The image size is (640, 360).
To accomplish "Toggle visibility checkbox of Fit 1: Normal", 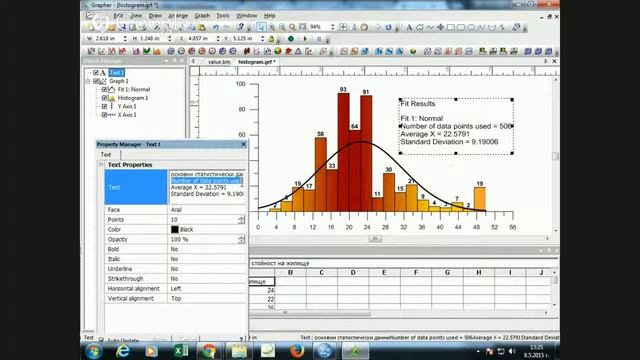I will 104,89.
